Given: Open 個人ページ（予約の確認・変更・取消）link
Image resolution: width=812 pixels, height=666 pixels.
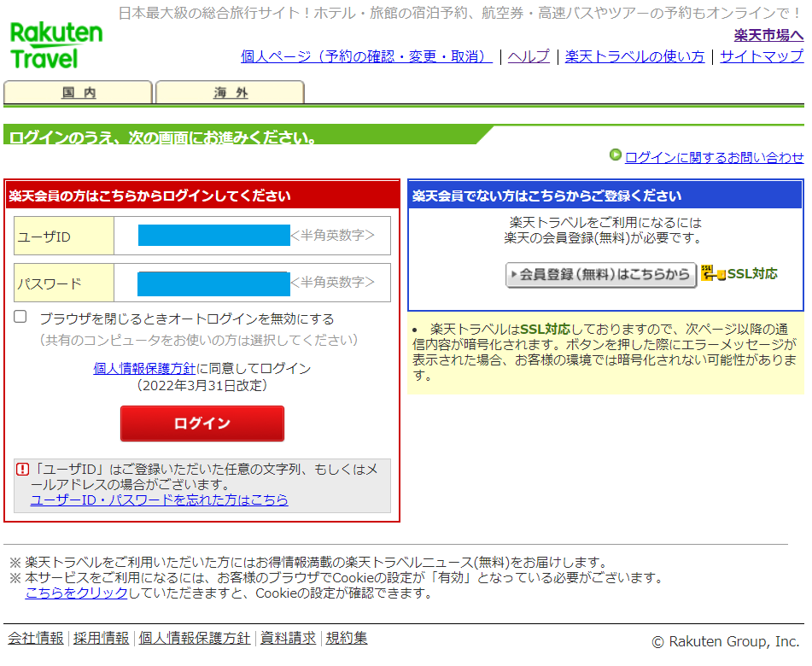Looking at the screenshot, I should (366, 56).
